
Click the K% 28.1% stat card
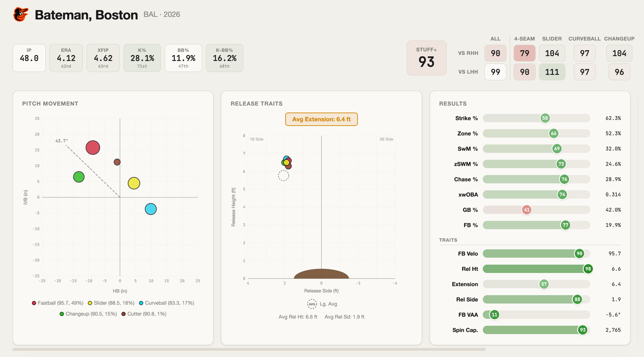coord(142,58)
